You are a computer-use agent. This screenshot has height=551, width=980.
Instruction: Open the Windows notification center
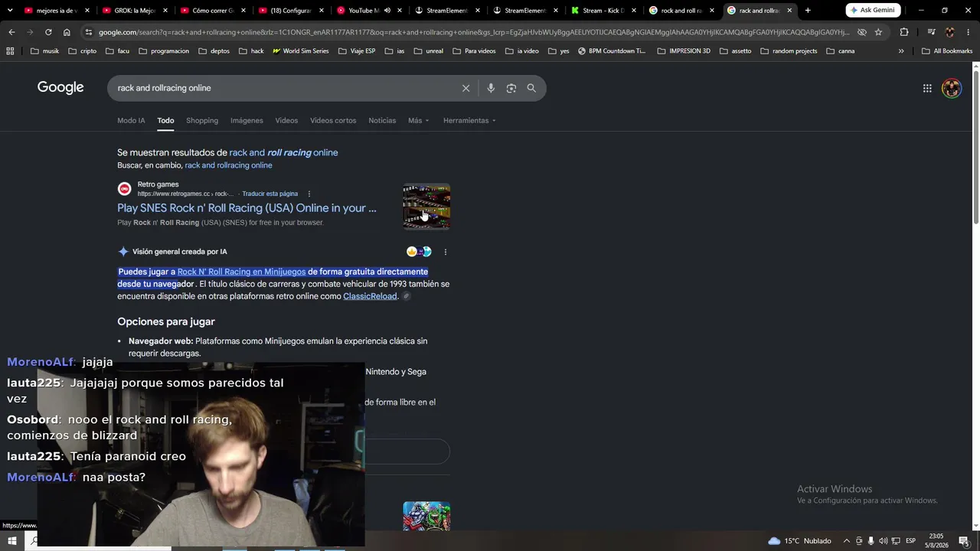point(964,541)
